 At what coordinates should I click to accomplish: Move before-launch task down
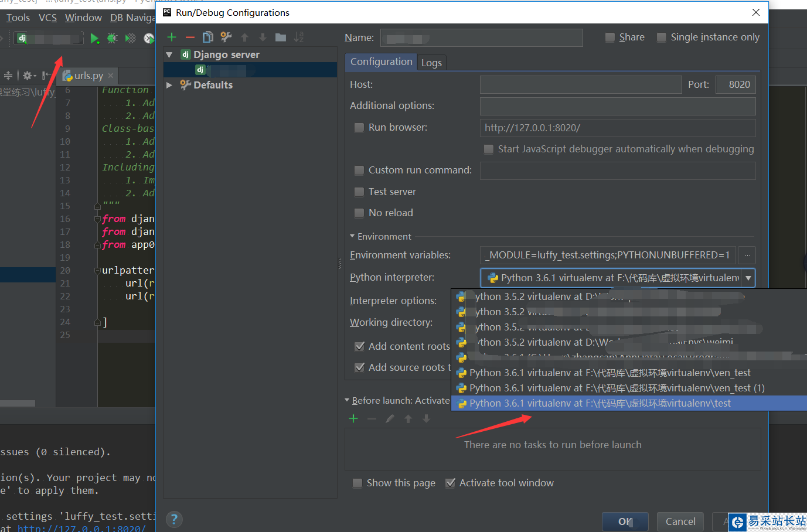(426, 418)
